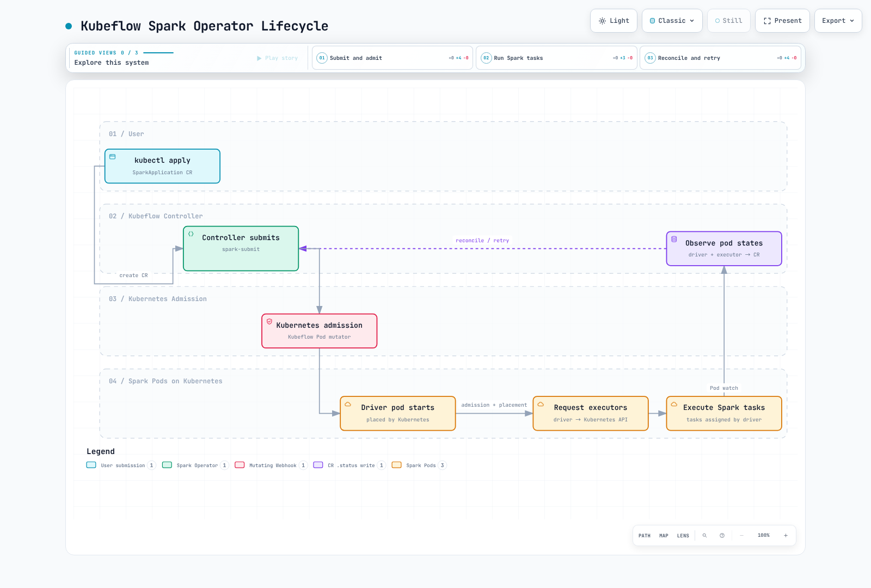Zoom in with the plus button
The image size is (871, 588).
coord(786,536)
